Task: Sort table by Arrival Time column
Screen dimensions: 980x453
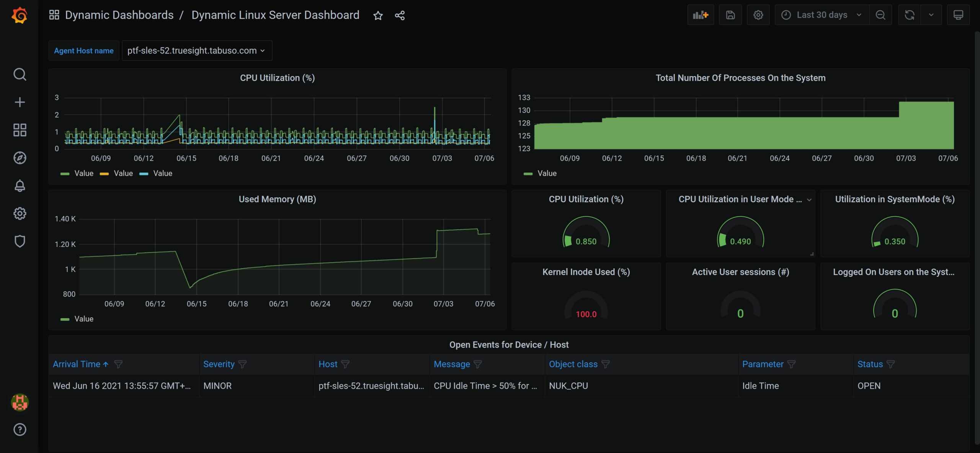Action: pos(77,364)
